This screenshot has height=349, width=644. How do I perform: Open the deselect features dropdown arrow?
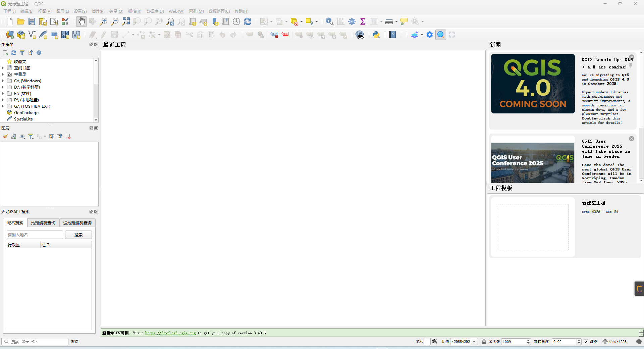pyautogui.click(x=302, y=21)
